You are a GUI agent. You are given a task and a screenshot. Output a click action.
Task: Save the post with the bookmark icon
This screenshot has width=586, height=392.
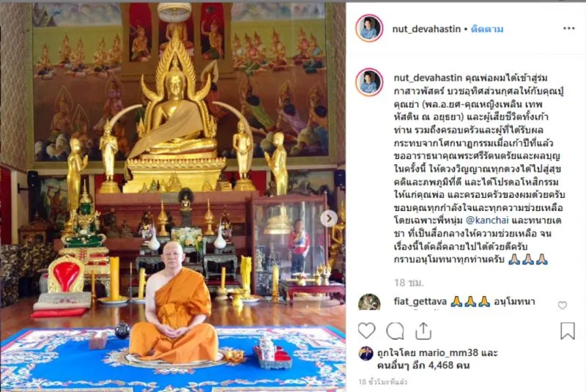(567, 330)
